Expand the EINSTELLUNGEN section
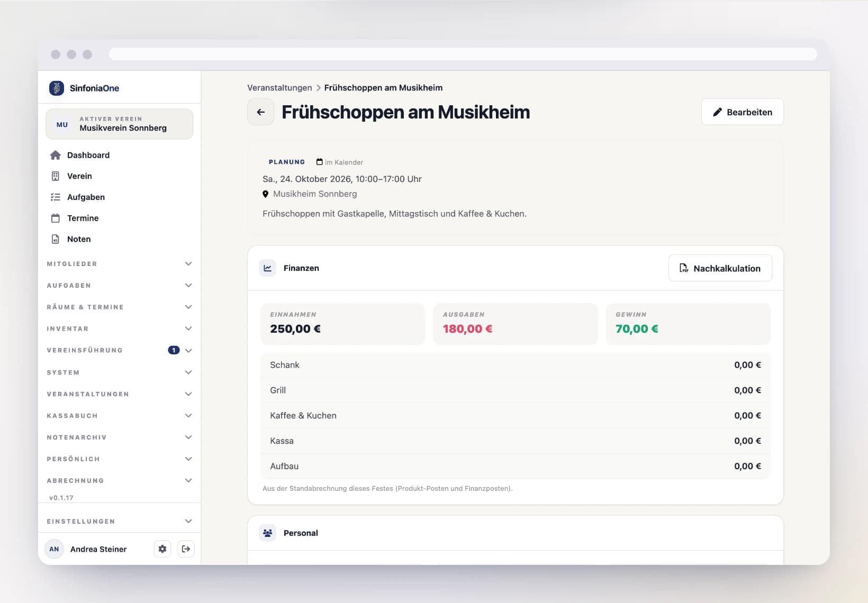The height and width of the screenshot is (603, 868). pos(119,522)
